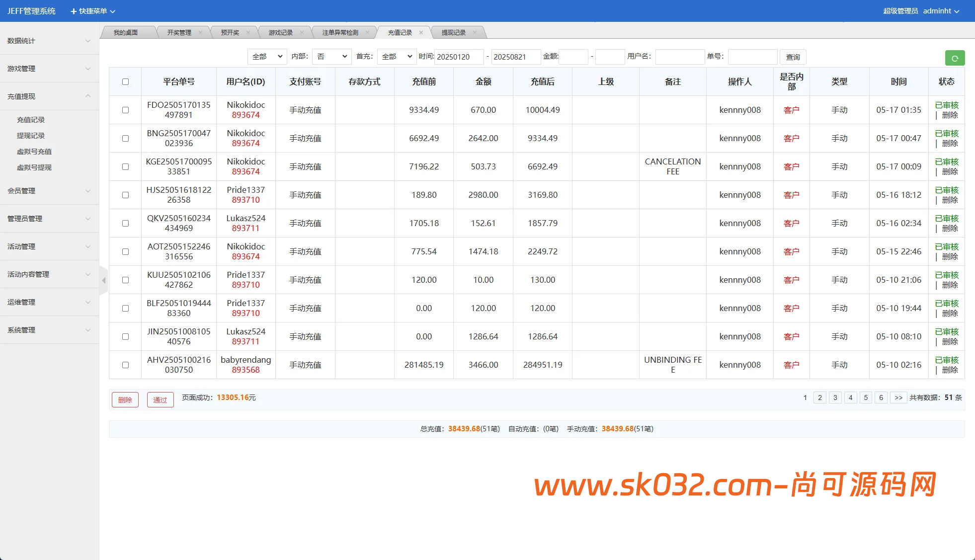The height and width of the screenshot is (560, 975).
Task: Click the 用户名 input field
Action: (x=679, y=57)
